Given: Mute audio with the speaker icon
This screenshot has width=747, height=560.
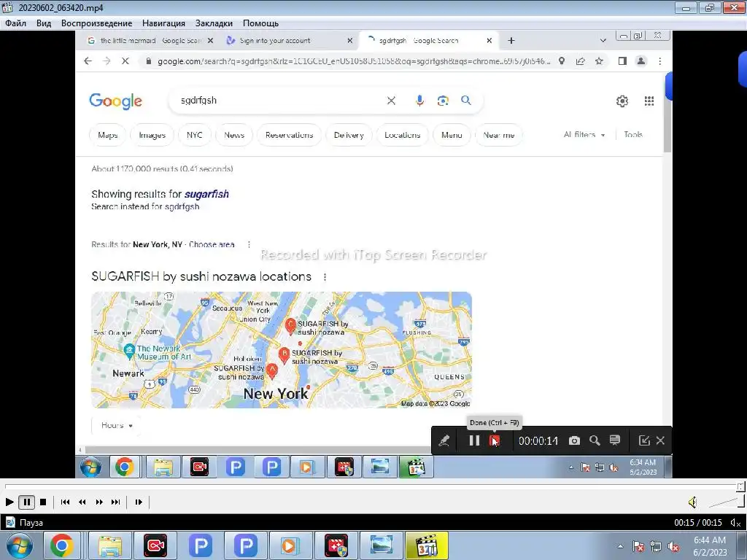Looking at the screenshot, I should (693, 502).
